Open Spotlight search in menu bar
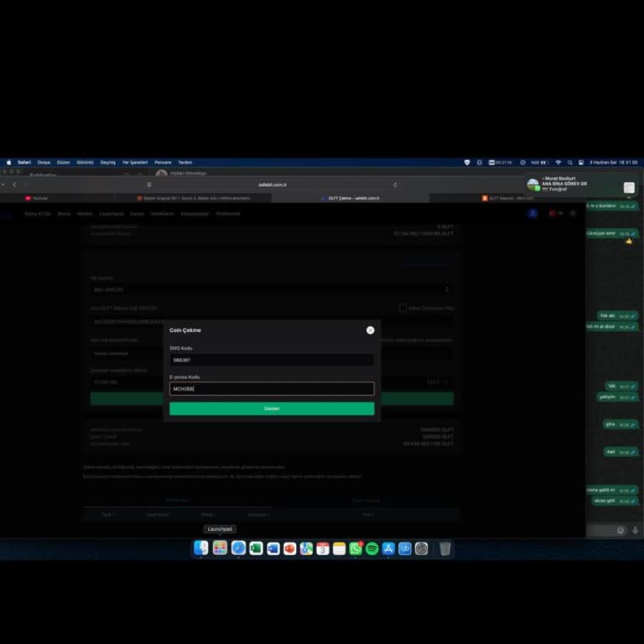The height and width of the screenshot is (644, 644). (x=570, y=162)
